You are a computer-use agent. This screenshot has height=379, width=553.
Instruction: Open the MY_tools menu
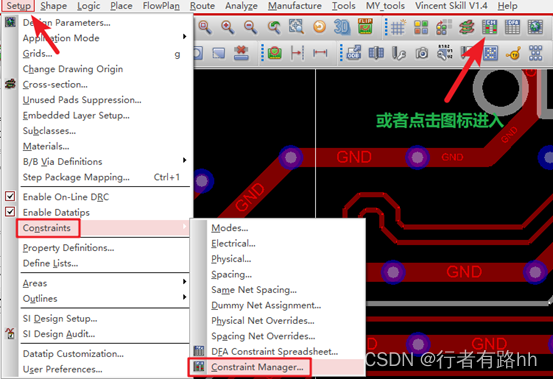(385, 6)
